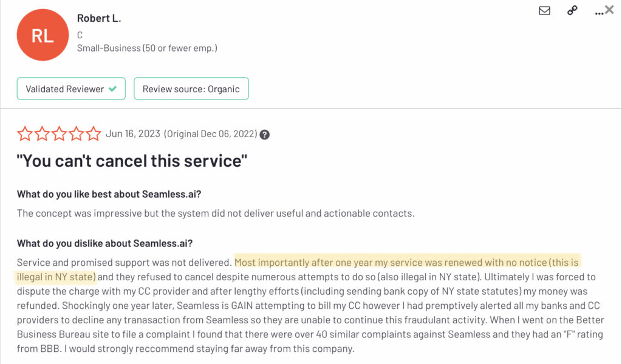This screenshot has height=364, width=622.
Task: Click the first rating star
Action: [x=24, y=134]
